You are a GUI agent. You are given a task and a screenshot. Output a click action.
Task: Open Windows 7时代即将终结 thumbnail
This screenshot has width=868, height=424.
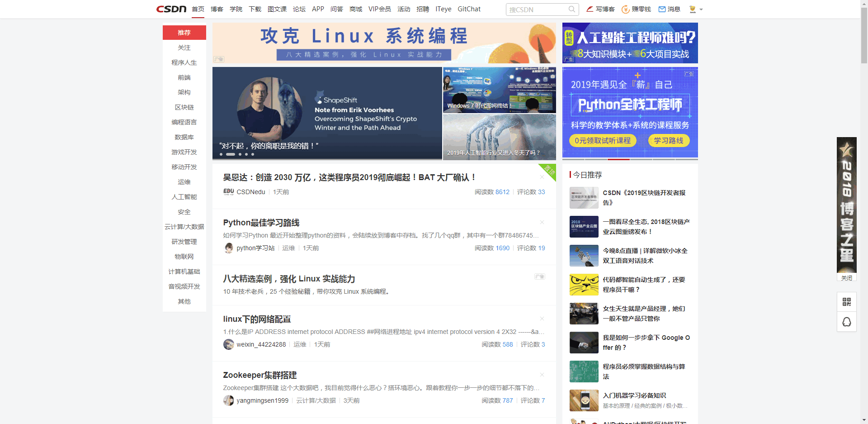pos(500,90)
